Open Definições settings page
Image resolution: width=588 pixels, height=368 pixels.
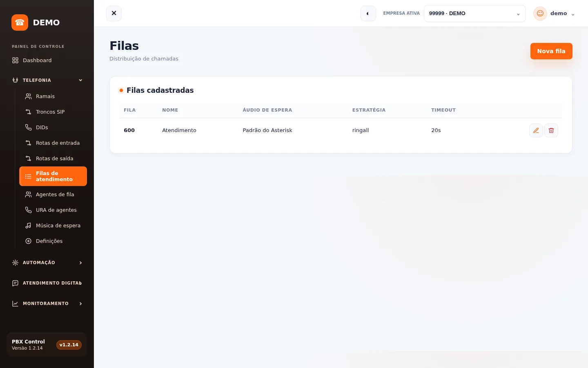click(x=53, y=241)
